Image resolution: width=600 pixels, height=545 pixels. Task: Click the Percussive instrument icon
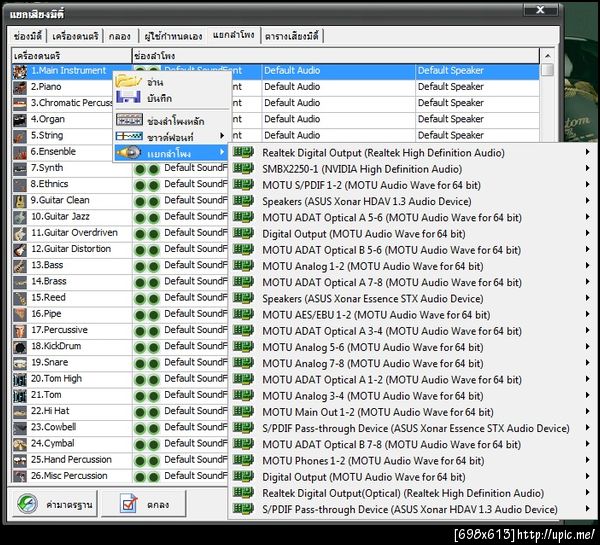[20, 331]
